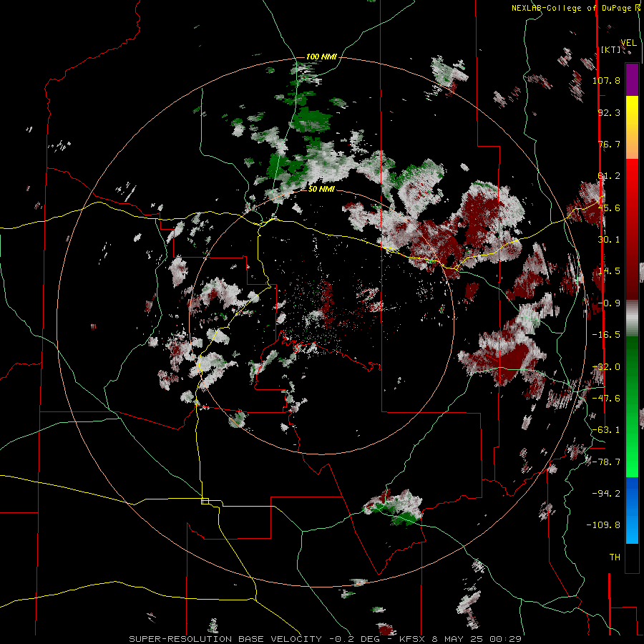
Task: Click the 107.8 value on velocity scale
Action: pyautogui.click(x=606, y=80)
